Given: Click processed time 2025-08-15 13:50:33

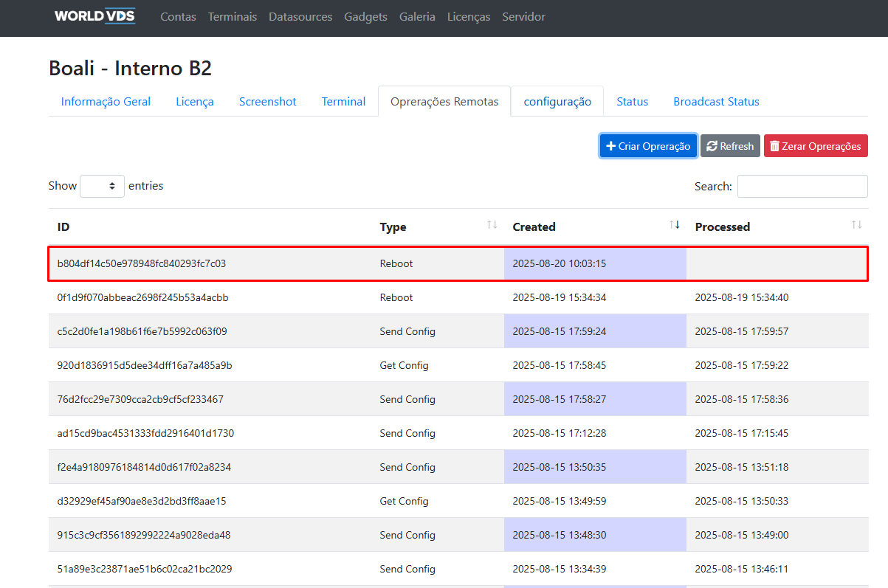Looking at the screenshot, I should pos(742,501).
